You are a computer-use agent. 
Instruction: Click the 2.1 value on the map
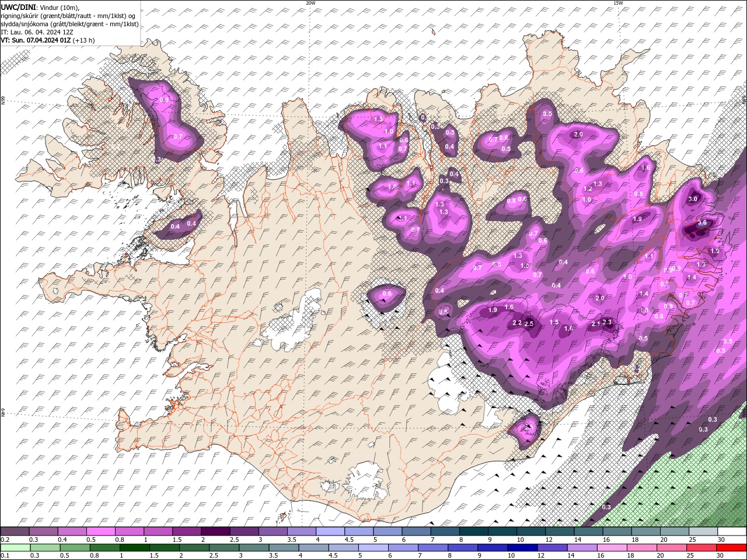point(596,324)
